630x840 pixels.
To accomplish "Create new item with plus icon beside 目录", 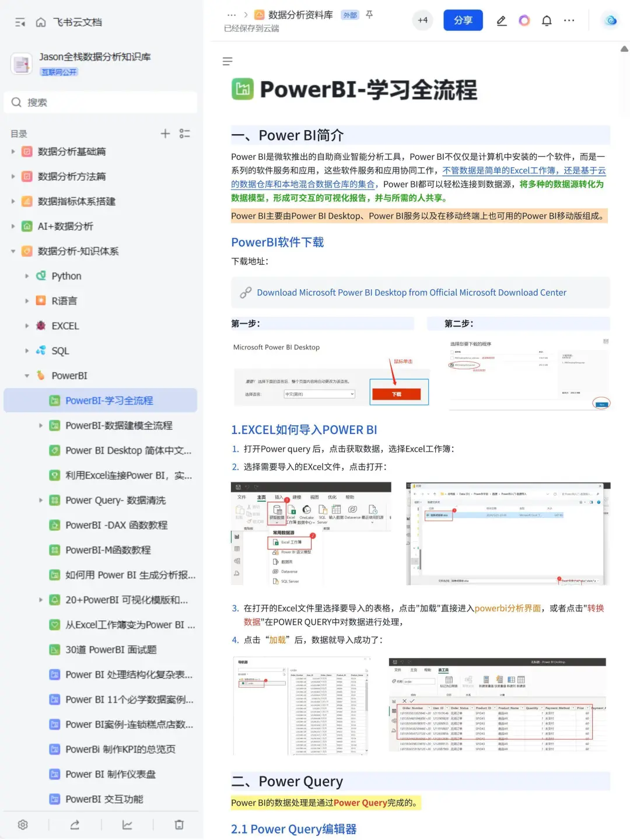I will coord(165,133).
